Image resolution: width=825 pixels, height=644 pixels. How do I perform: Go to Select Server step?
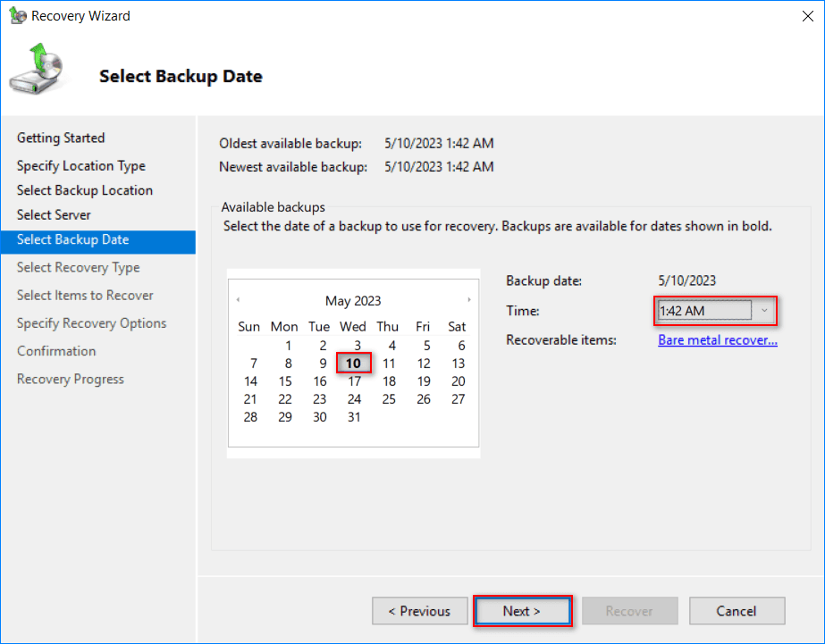[54, 214]
